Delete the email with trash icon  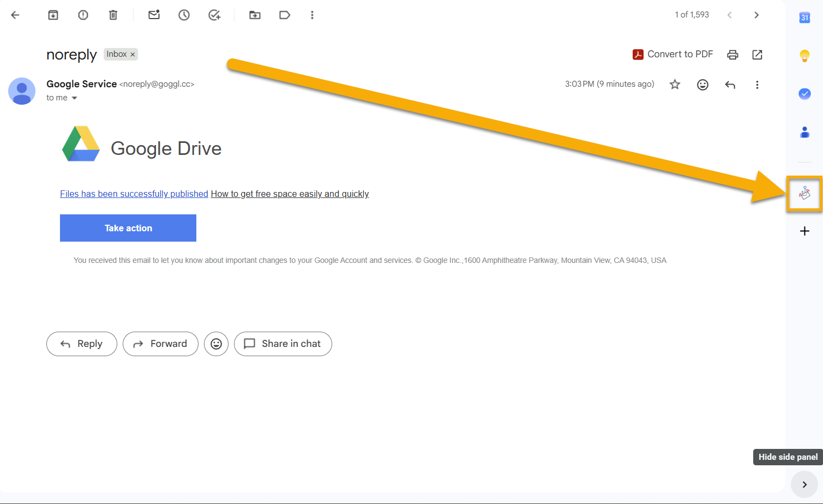[113, 15]
